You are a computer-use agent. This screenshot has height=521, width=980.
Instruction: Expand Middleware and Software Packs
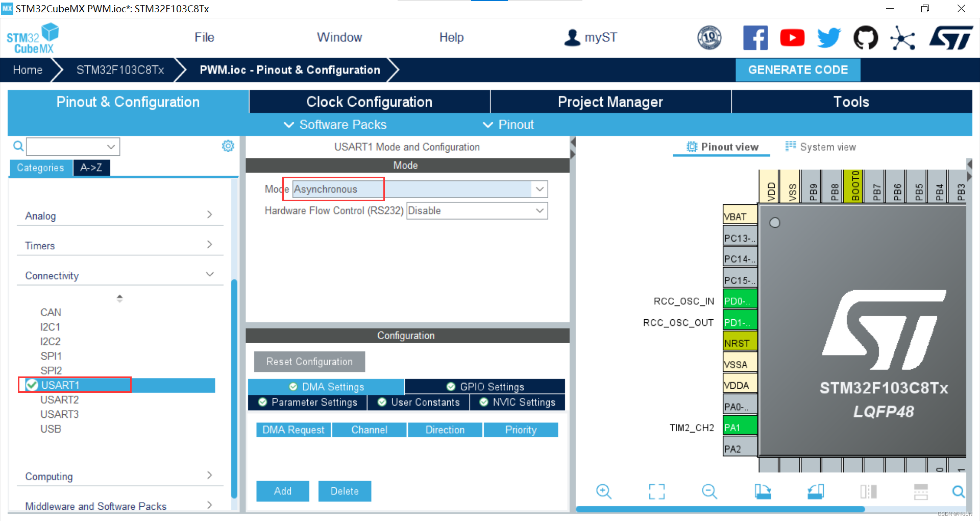point(120,506)
